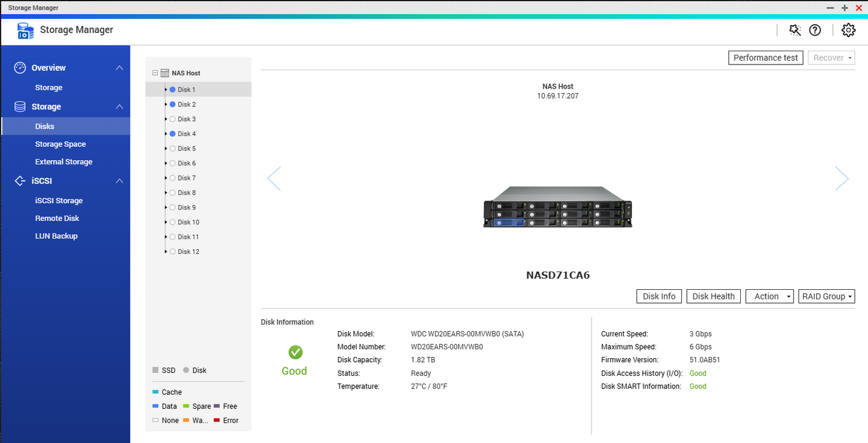Click the SSD legend square
The image size is (868, 443).
[x=156, y=370]
